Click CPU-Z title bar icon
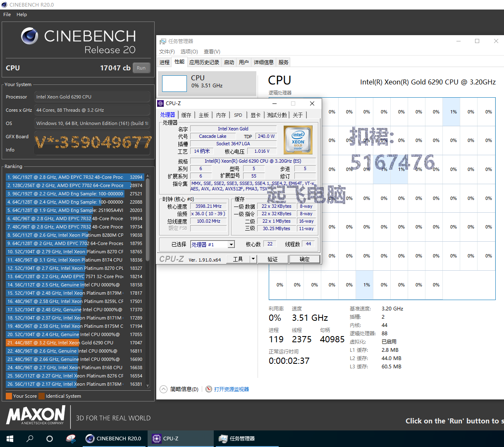 point(161,103)
